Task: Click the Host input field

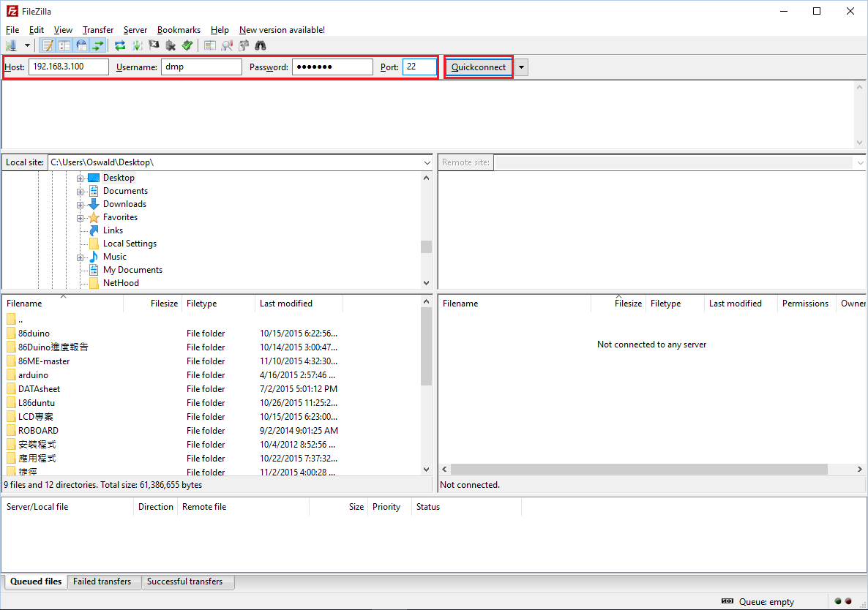Action: pos(69,67)
